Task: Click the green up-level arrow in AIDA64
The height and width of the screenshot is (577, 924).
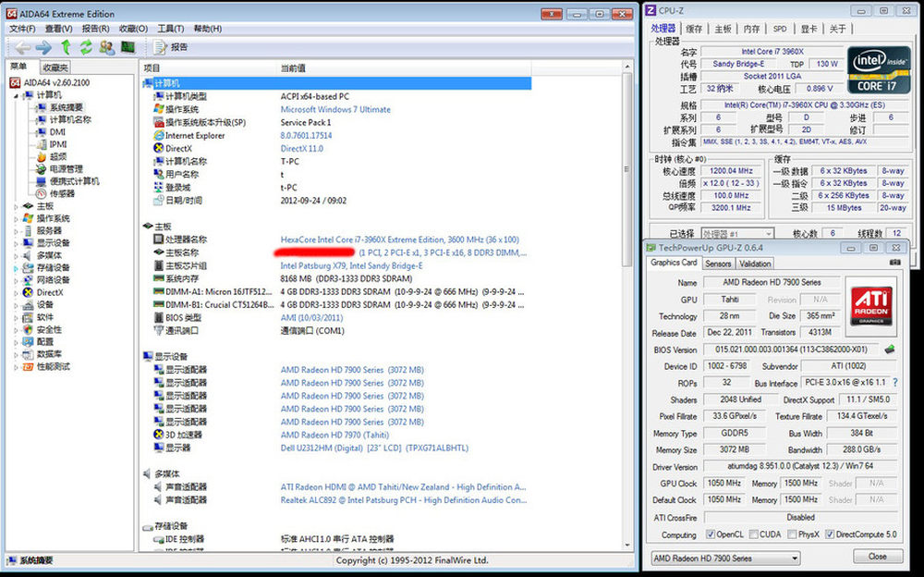Action: click(x=66, y=47)
